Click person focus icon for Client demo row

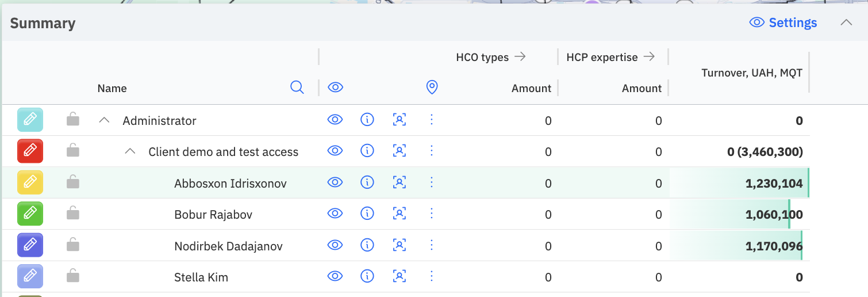400,151
